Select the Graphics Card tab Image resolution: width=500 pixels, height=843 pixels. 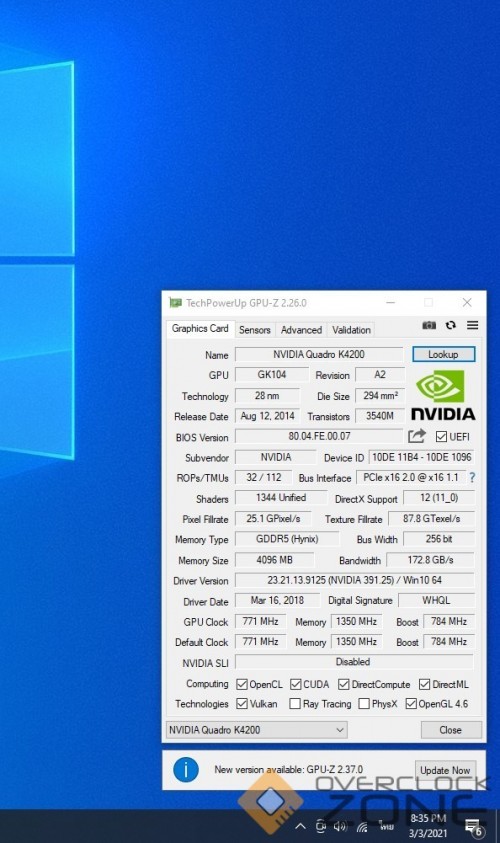coord(200,328)
